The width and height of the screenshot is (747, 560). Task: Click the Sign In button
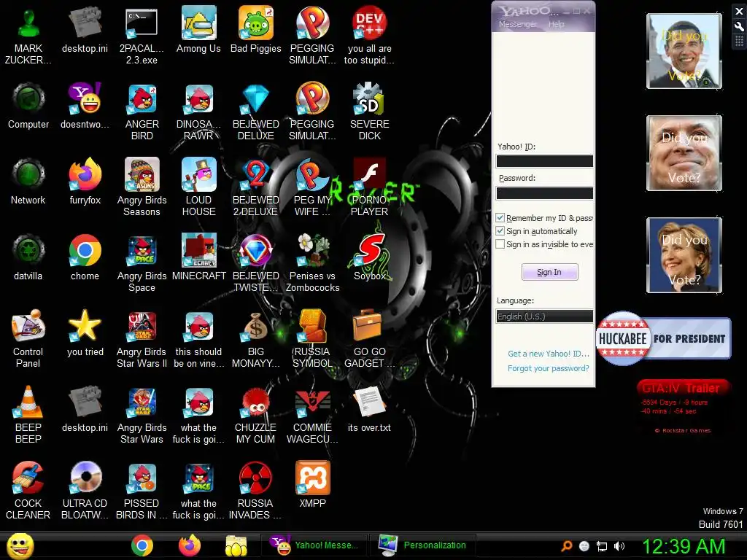point(549,272)
